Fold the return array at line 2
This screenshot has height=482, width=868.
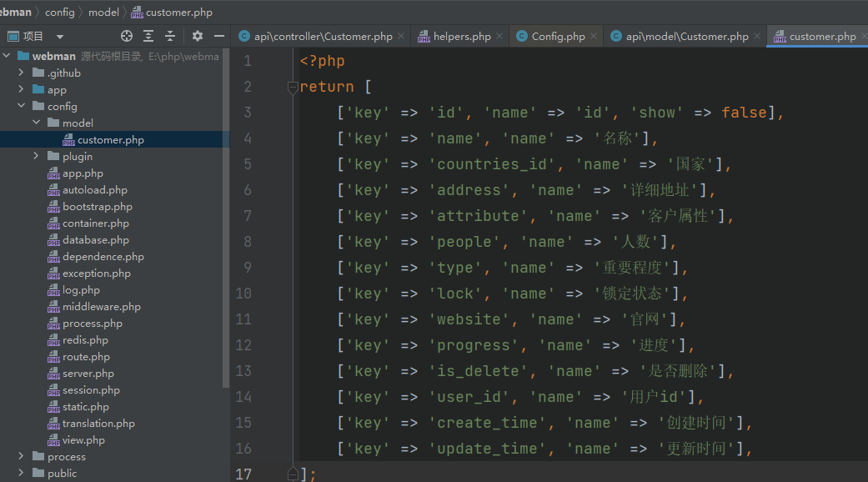(293, 87)
